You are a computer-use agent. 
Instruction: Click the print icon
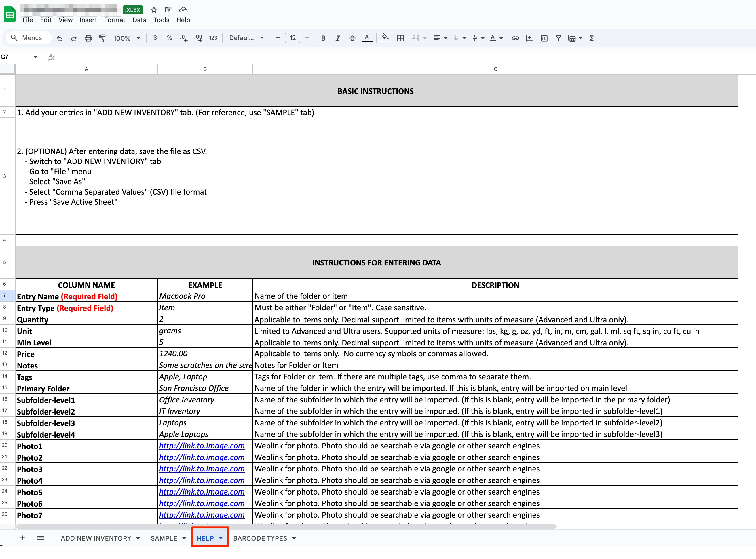pyautogui.click(x=88, y=38)
